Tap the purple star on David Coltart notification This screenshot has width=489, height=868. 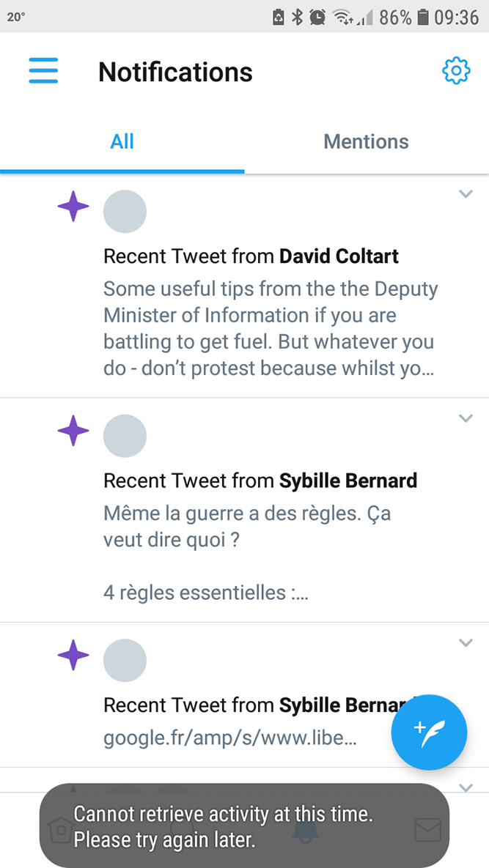point(73,207)
